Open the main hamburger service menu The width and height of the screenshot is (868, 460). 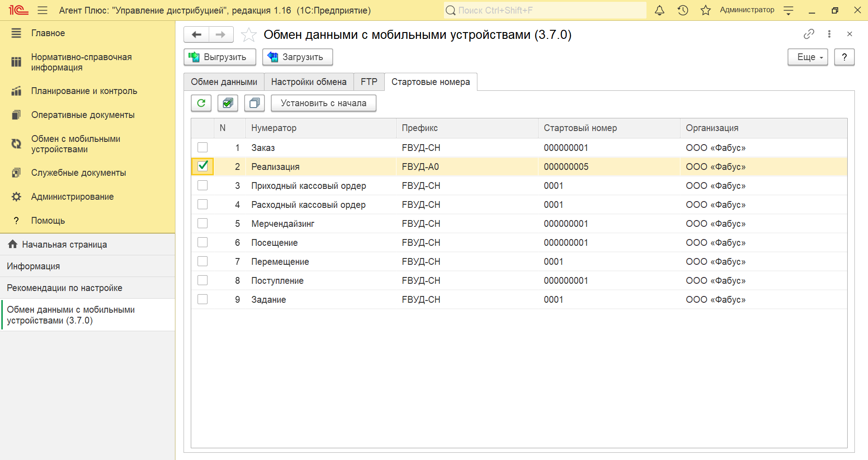[x=42, y=10]
